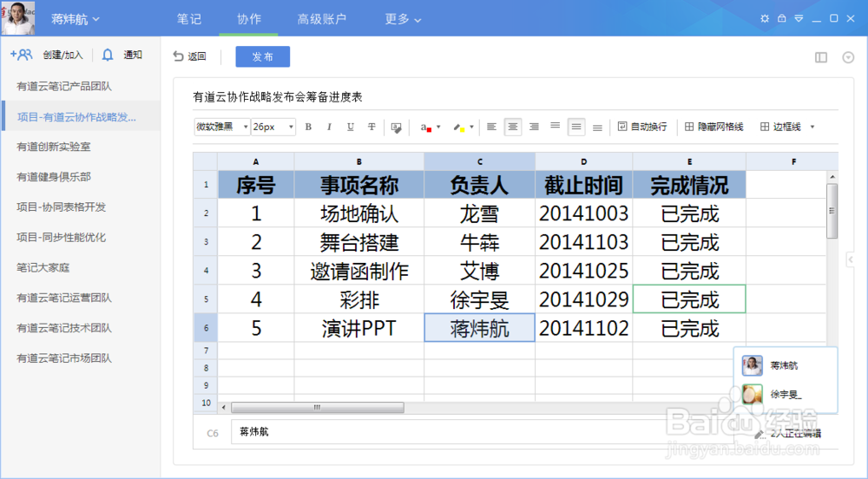Toggle strikethrough formatting
Screen dimensions: 868x479
(x=372, y=127)
